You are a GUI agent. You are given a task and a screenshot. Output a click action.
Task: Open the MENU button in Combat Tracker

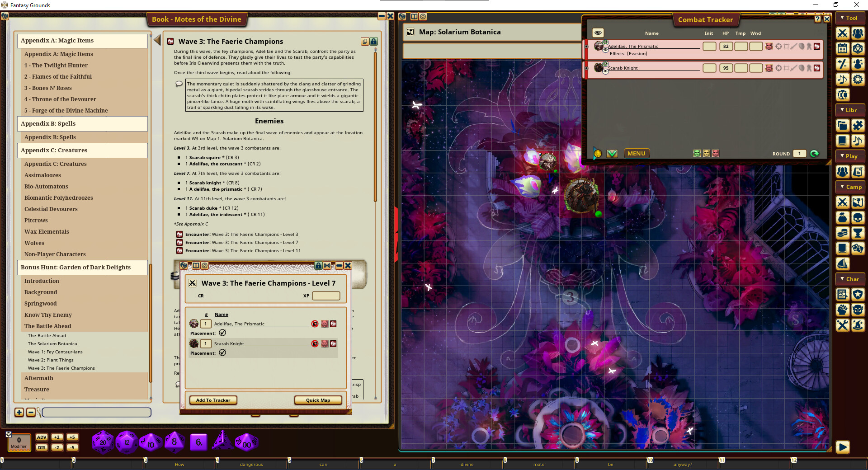[x=636, y=154]
